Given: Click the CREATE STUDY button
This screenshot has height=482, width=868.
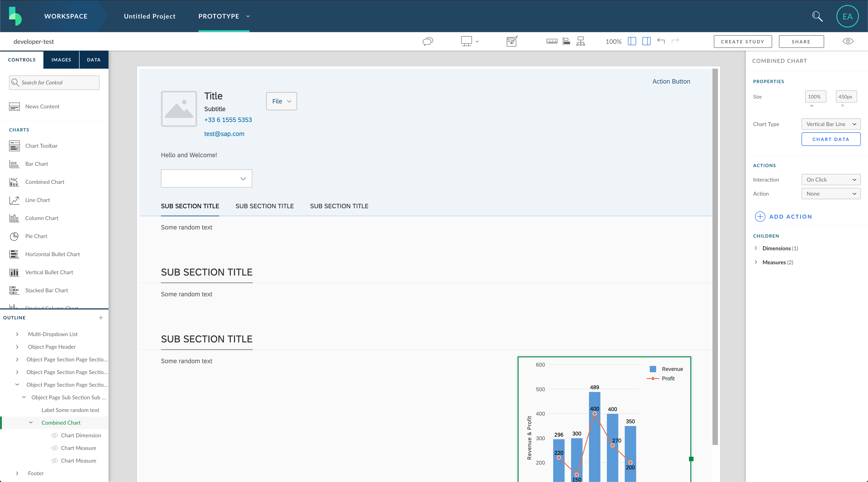Looking at the screenshot, I should [x=743, y=41].
